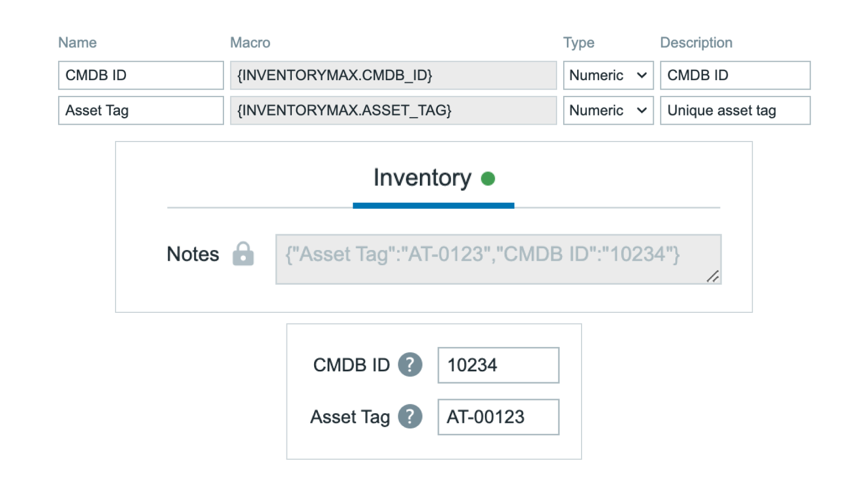
Task: Edit the Description field in the CMDB ID row
Action: coord(735,75)
